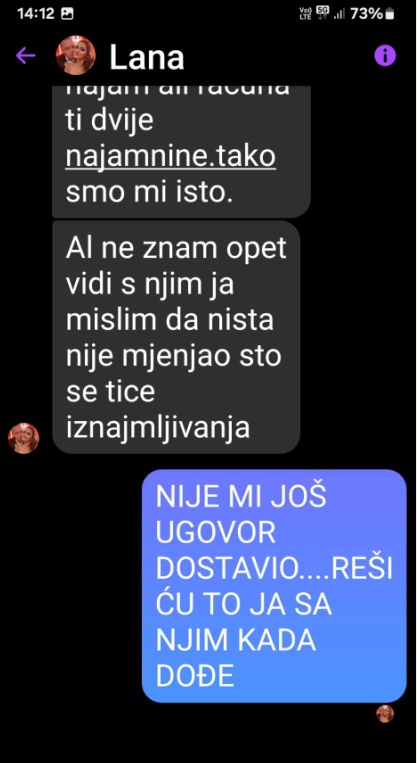Tap the 'ti dvije' line in the top message
This screenshot has width=417, height=763.
tap(109, 122)
